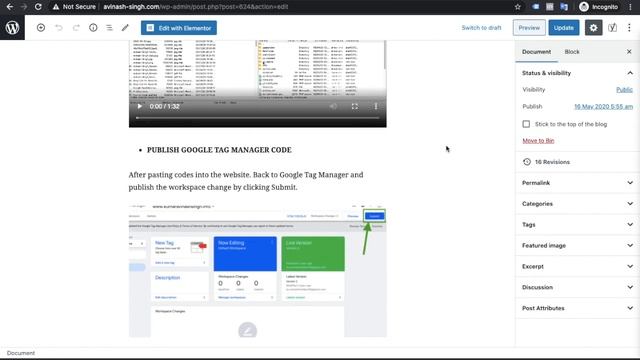
Task: Click the paragraph starting After pasting codes
Action: pyautogui.click(x=246, y=181)
